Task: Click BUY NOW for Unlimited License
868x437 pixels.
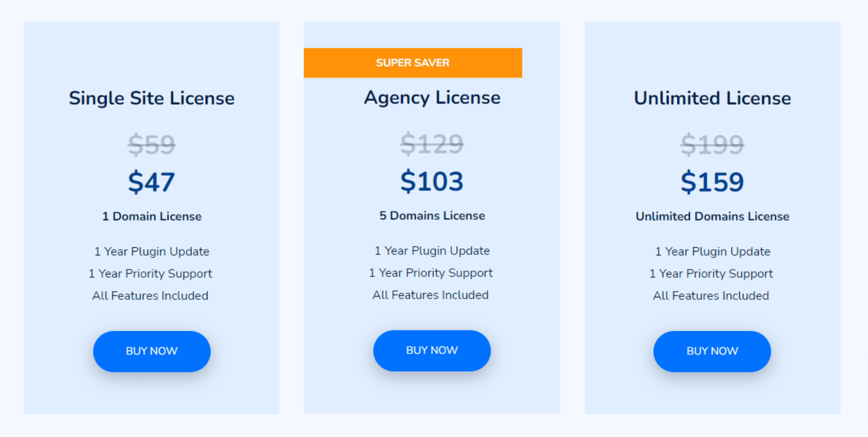Action: click(x=712, y=351)
